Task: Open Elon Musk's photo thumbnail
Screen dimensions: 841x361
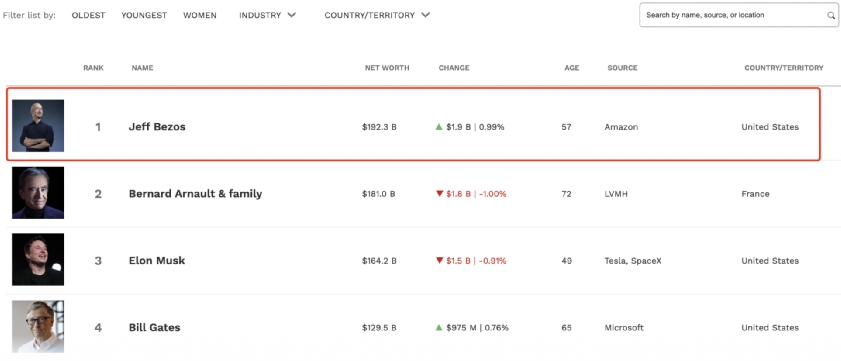Action: 38,259
